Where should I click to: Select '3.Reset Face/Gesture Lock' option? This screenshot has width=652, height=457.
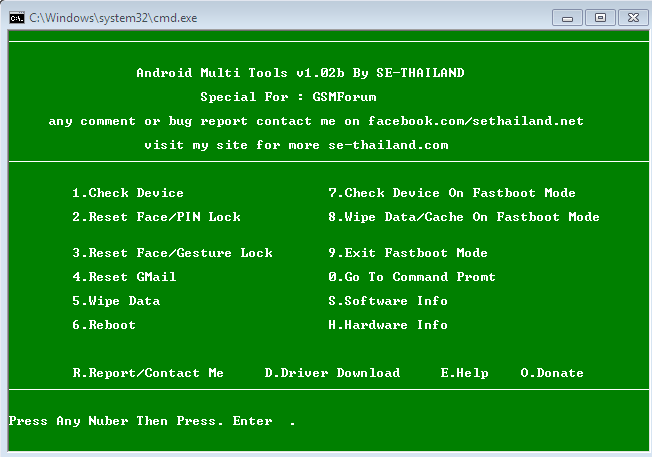point(173,253)
